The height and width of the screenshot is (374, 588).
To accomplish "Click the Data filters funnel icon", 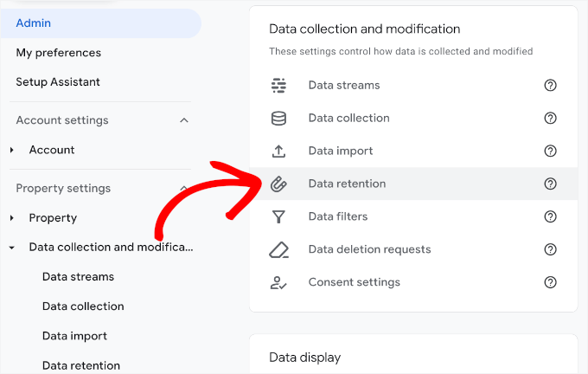I will [x=278, y=216].
